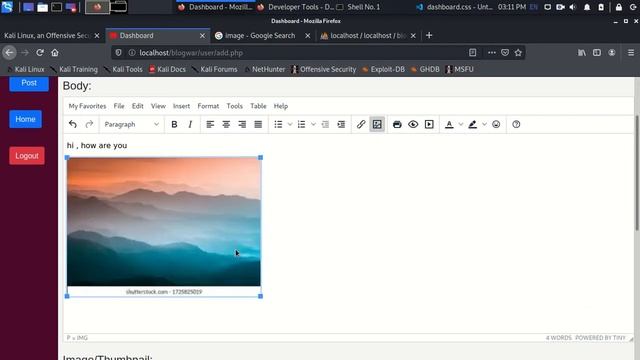Open the Offensive Security bookmark

click(x=323, y=69)
